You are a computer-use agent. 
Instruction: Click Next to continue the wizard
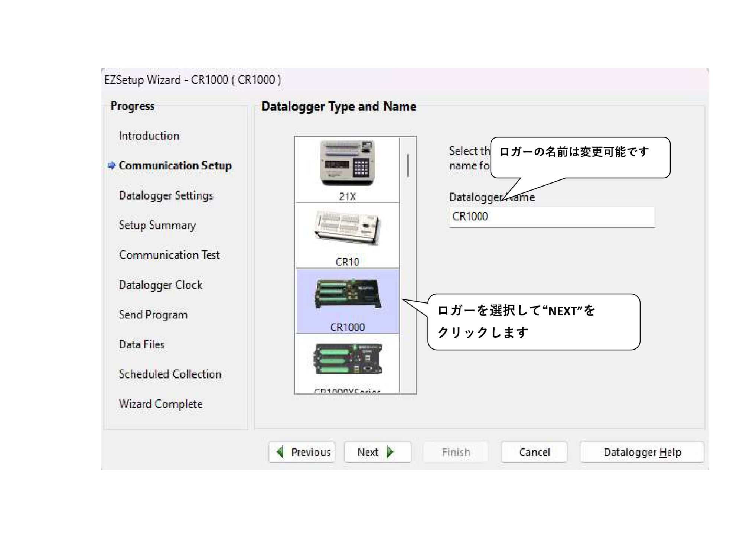[377, 452]
